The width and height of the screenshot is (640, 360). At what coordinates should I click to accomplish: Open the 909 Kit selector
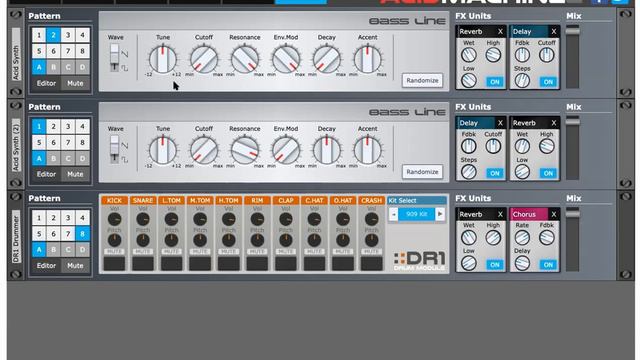(x=417, y=214)
